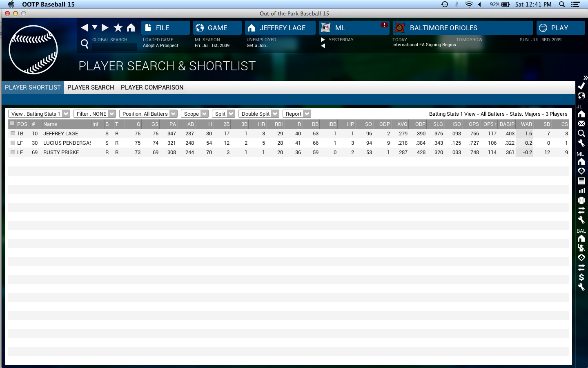Image resolution: width=588 pixels, height=368 pixels.
Task: Focus the Global Search input field
Action: (115, 47)
